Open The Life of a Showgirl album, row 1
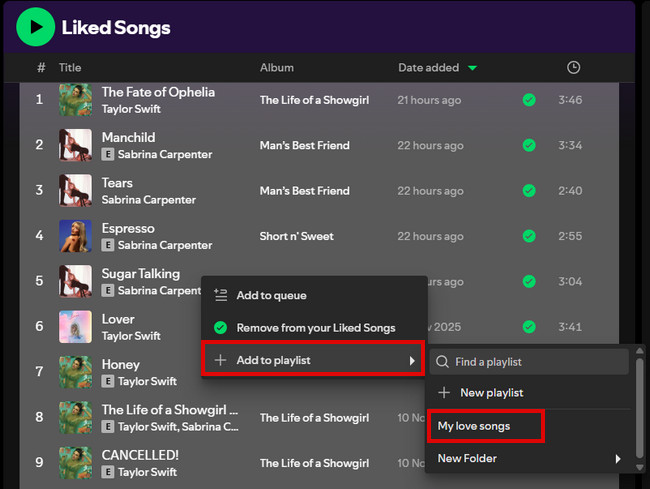The image size is (650, 489). tap(314, 100)
